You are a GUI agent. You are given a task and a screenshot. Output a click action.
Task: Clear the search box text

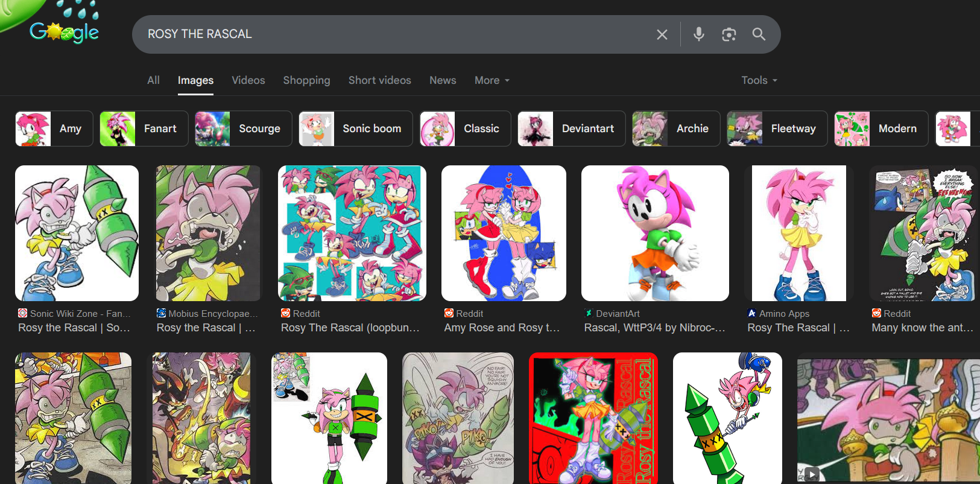coord(662,34)
